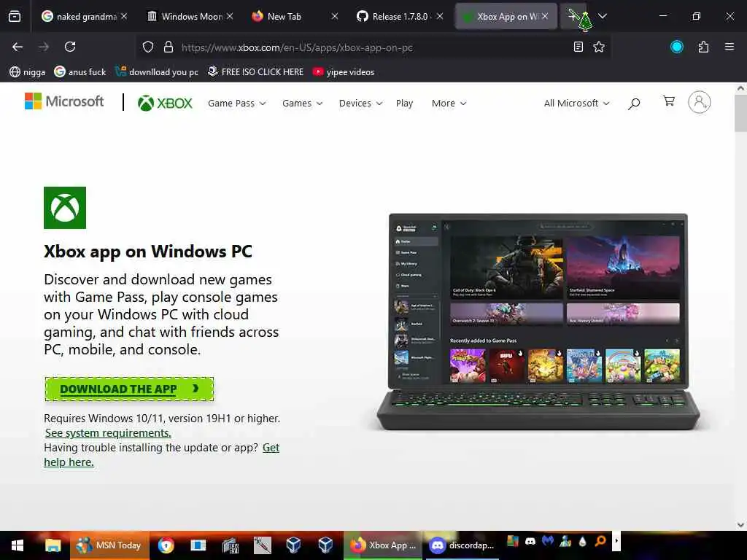Image resolution: width=747 pixels, height=560 pixels.
Task: Open Windows Start menu
Action: pyautogui.click(x=18, y=545)
